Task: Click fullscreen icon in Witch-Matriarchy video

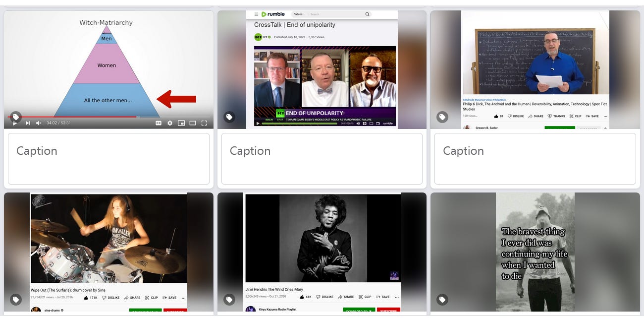Action: (x=204, y=123)
